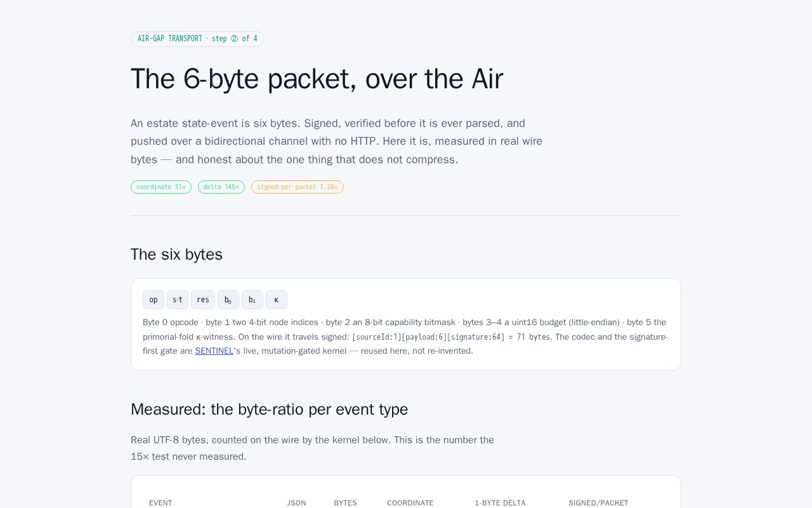Click the "The 6-byte packet, over the Air" title
812x508 pixels.
point(317,79)
